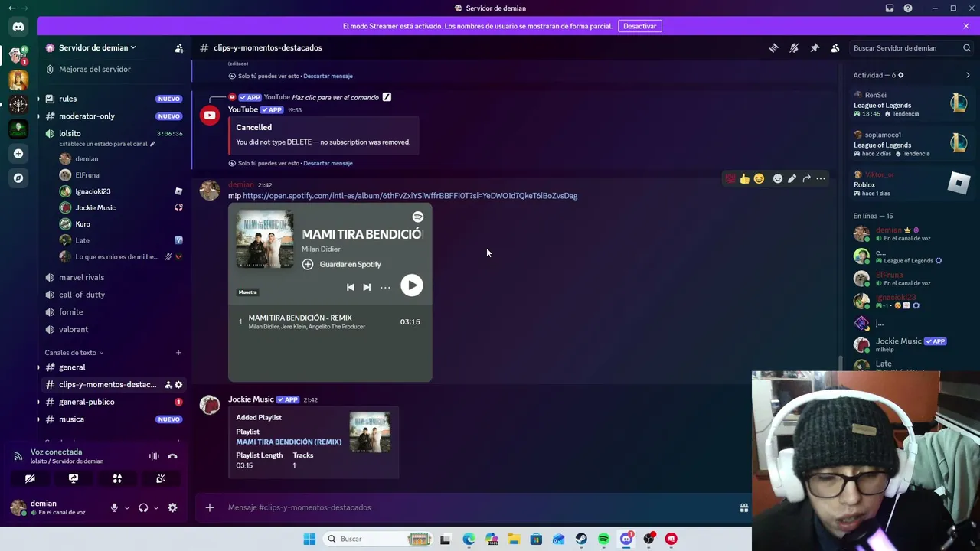Start an activity in voice panel
980x551 pixels.
(117, 478)
